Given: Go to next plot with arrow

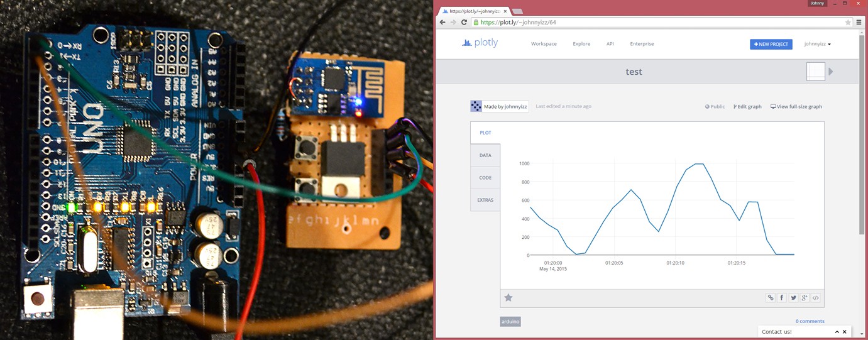Looking at the screenshot, I should pyautogui.click(x=831, y=71).
